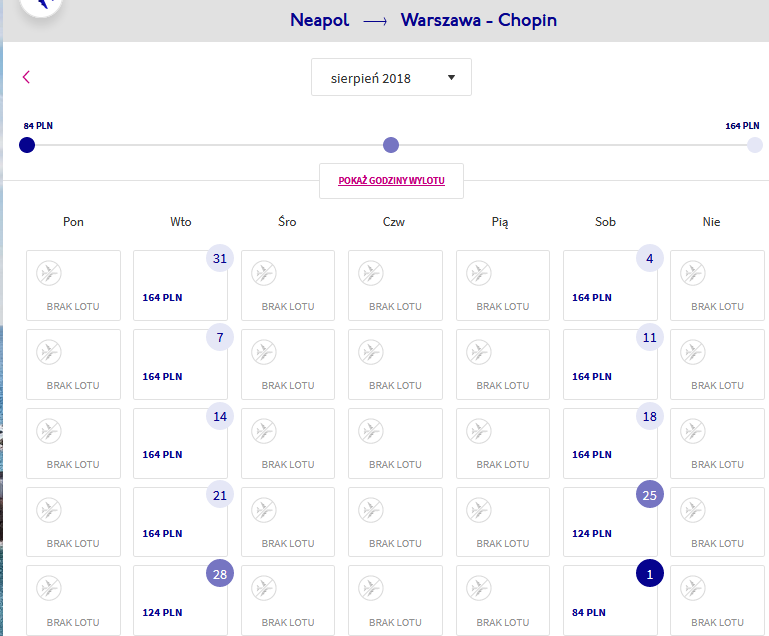This screenshot has width=769, height=636.
Task: Pick the flight on day 18
Action: pyautogui.click(x=610, y=443)
